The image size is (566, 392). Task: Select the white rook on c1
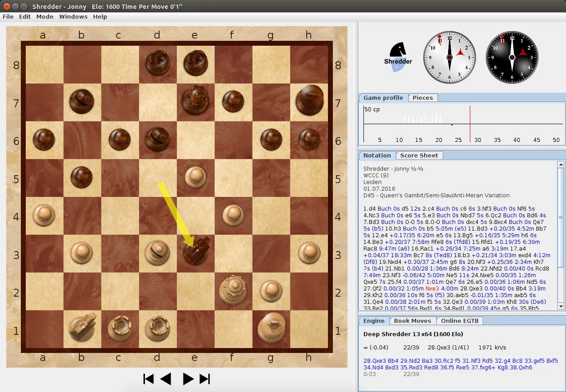pyautogui.click(x=120, y=328)
